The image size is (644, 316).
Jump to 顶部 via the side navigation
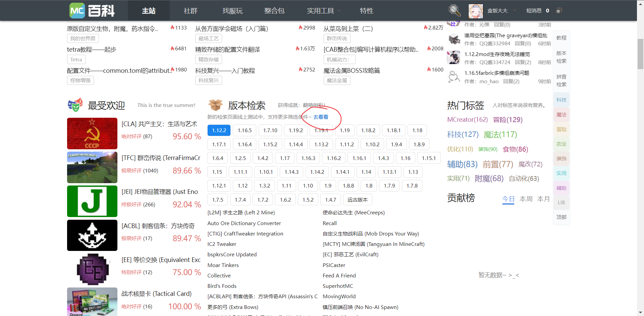point(561,217)
